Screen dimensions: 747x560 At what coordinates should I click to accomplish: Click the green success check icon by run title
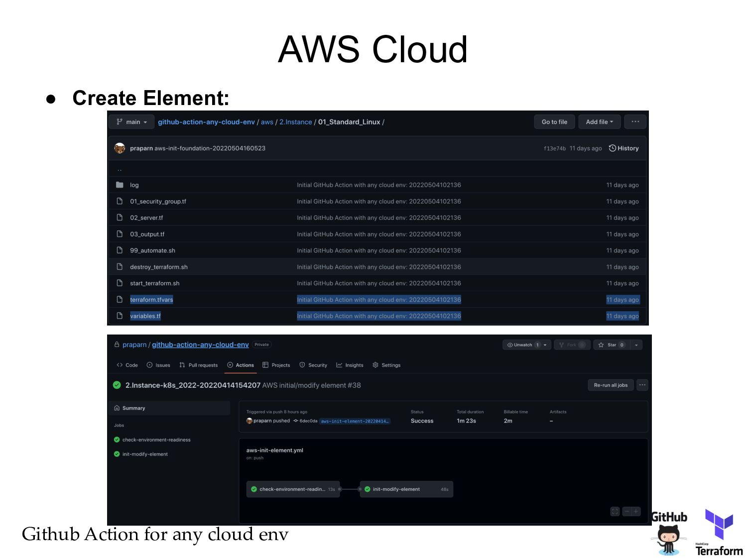[117, 385]
